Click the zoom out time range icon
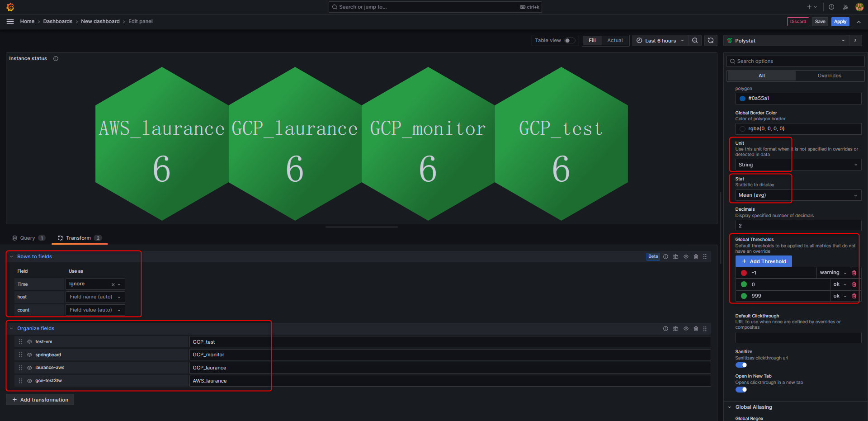 coord(695,41)
